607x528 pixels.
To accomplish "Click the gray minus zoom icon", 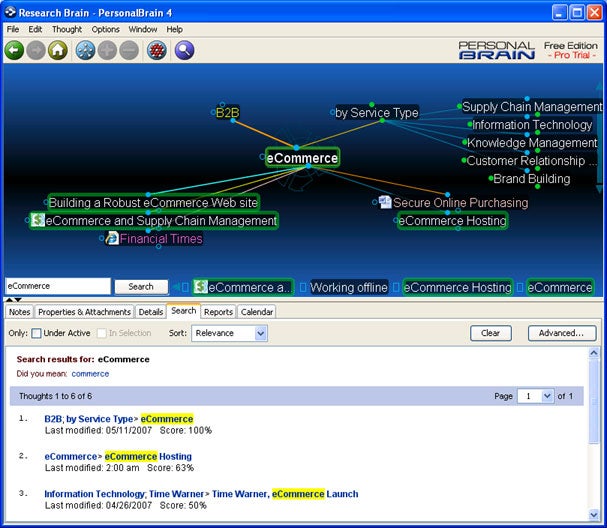I will point(129,50).
